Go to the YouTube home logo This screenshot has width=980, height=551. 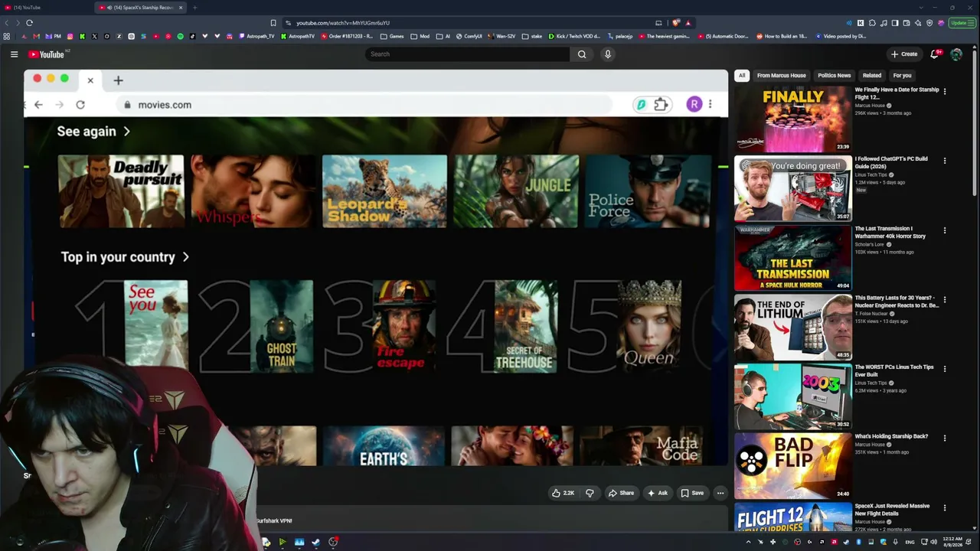[x=47, y=54]
